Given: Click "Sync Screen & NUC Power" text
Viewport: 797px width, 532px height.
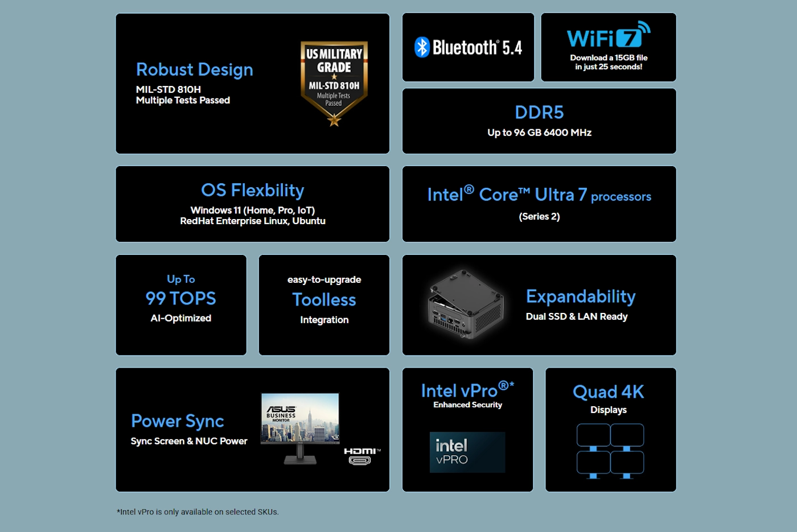Looking at the screenshot, I should click(x=189, y=441).
